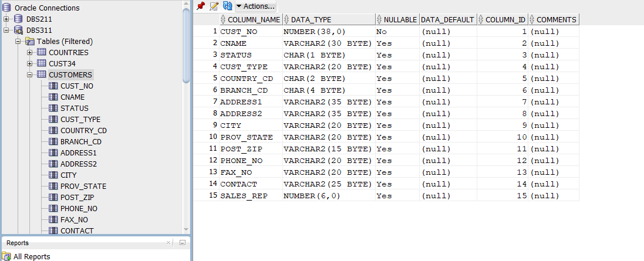Image resolution: width=644 pixels, height=261 pixels.
Task: Click the COUNTRY_CD column icon in tree
Action: coord(53,130)
